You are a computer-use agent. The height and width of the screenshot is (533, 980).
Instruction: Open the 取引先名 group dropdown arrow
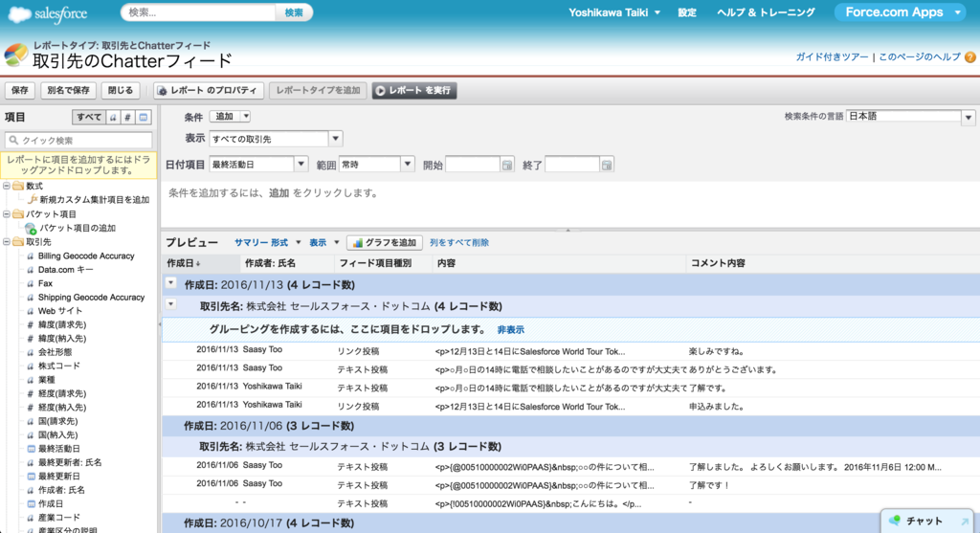coord(170,304)
